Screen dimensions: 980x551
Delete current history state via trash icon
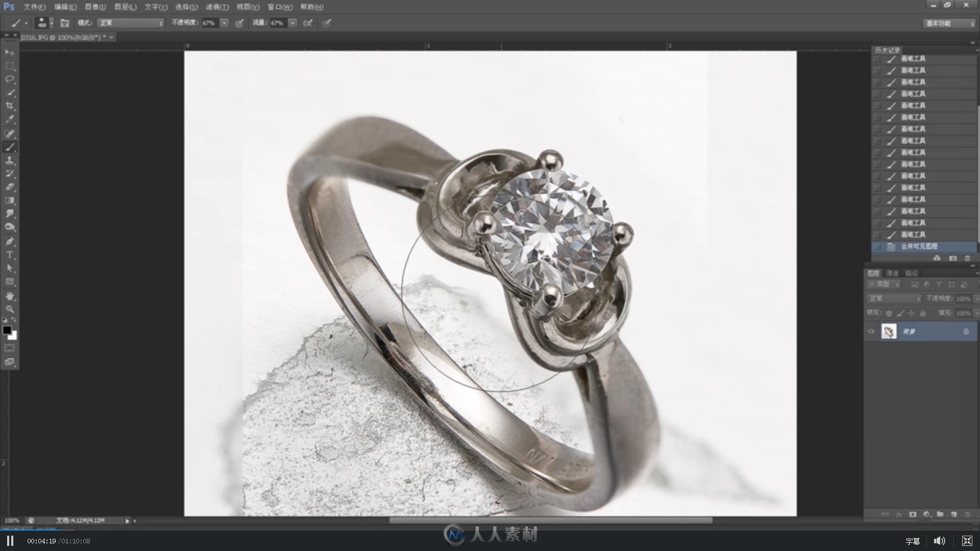(x=967, y=259)
